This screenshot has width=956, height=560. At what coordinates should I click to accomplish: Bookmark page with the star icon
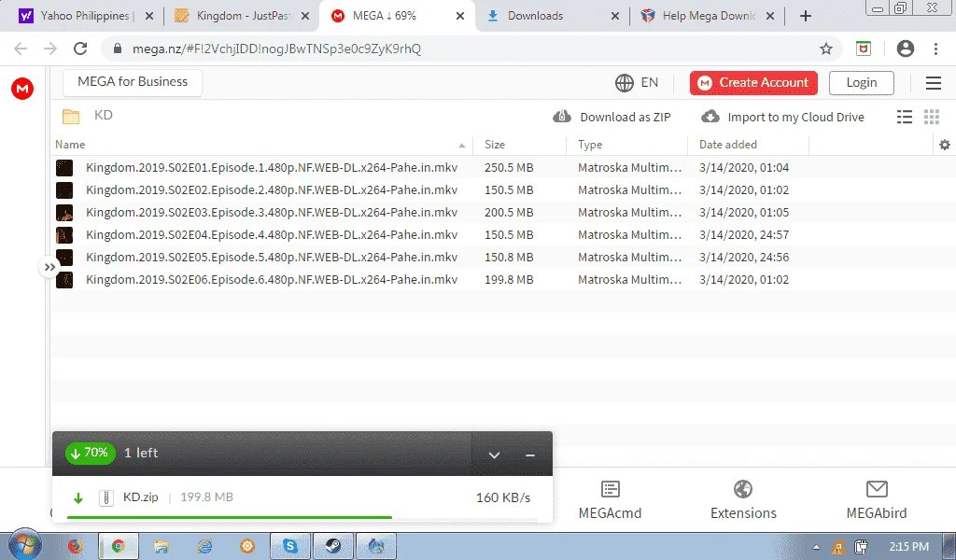[826, 49]
